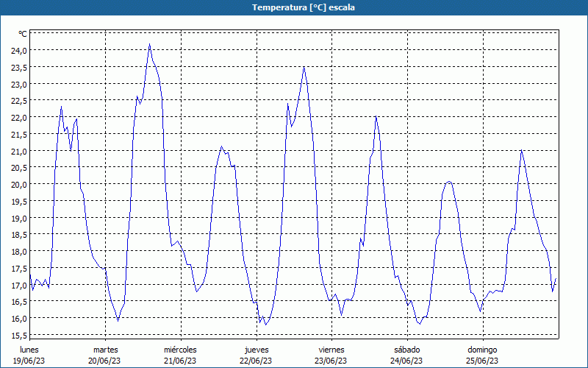Click the 20,0 y-axis value
This screenshot has height=368, width=588.
click(x=19, y=185)
